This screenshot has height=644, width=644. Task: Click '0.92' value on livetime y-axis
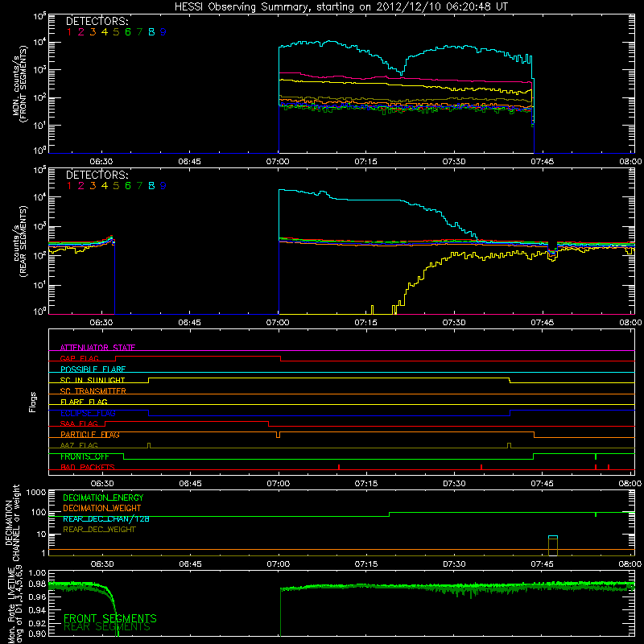click(x=37, y=623)
